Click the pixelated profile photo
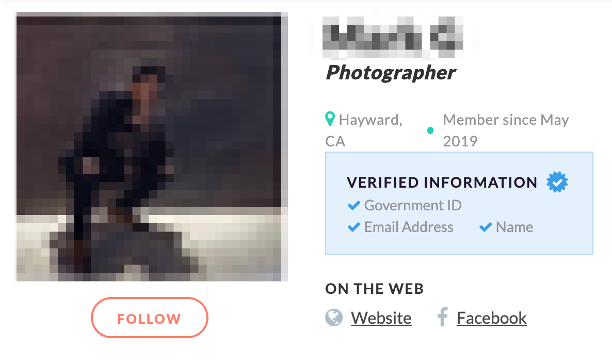 tap(151, 146)
